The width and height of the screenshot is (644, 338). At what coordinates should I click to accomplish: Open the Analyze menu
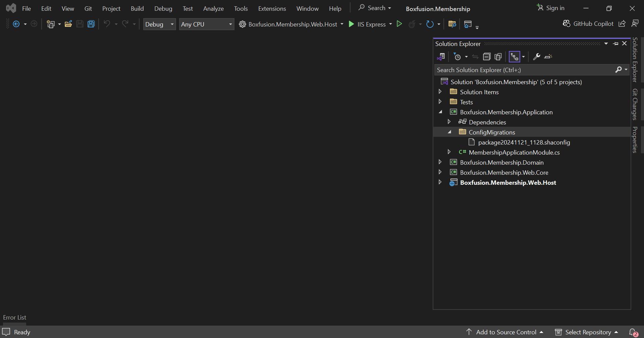point(213,8)
